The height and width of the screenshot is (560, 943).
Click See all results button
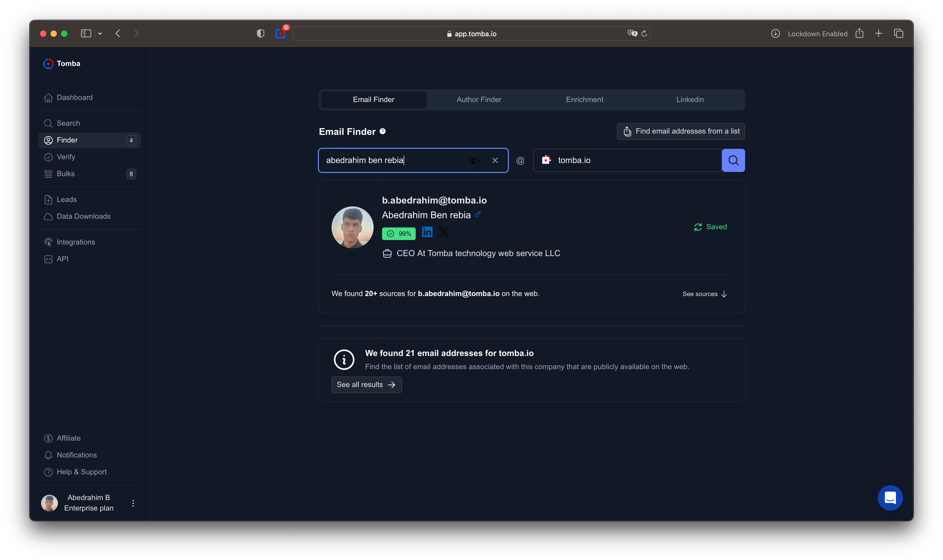[x=366, y=385]
